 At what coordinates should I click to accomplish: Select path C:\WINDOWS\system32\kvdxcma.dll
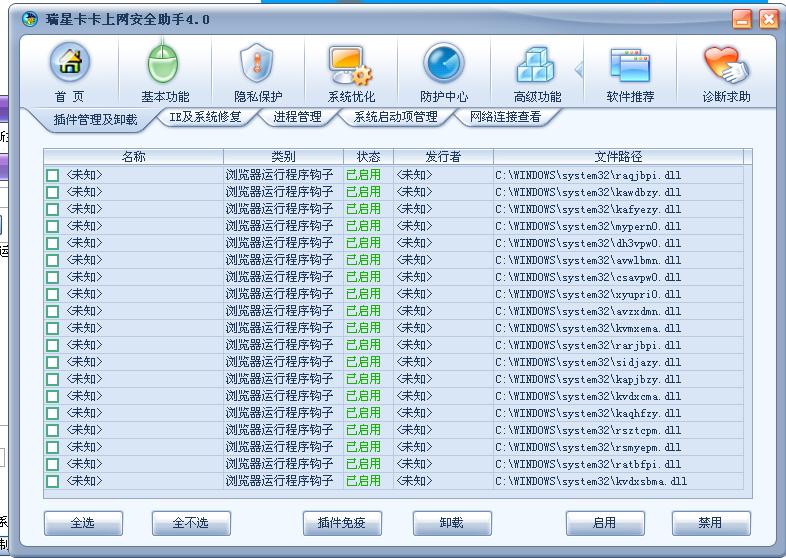588,397
